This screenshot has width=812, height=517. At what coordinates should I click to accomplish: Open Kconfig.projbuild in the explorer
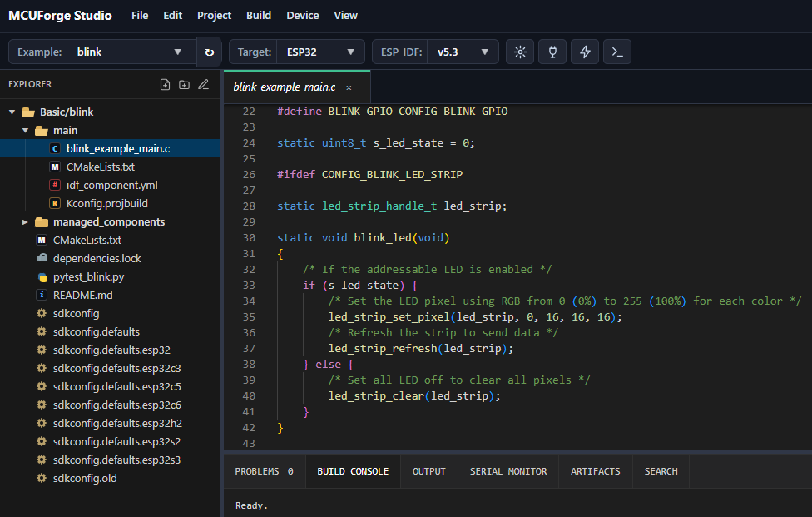pyautogui.click(x=110, y=204)
